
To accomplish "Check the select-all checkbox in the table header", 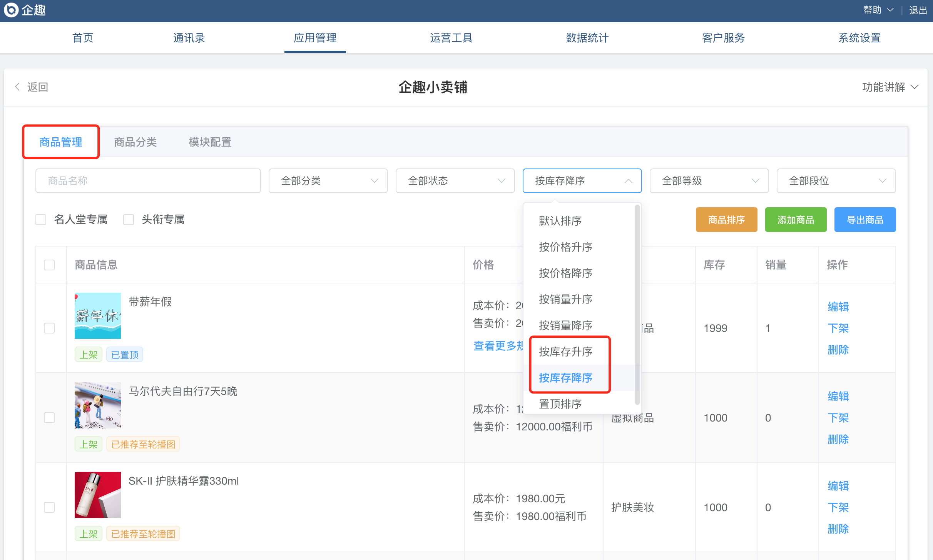I will click(x=49, y=265).
